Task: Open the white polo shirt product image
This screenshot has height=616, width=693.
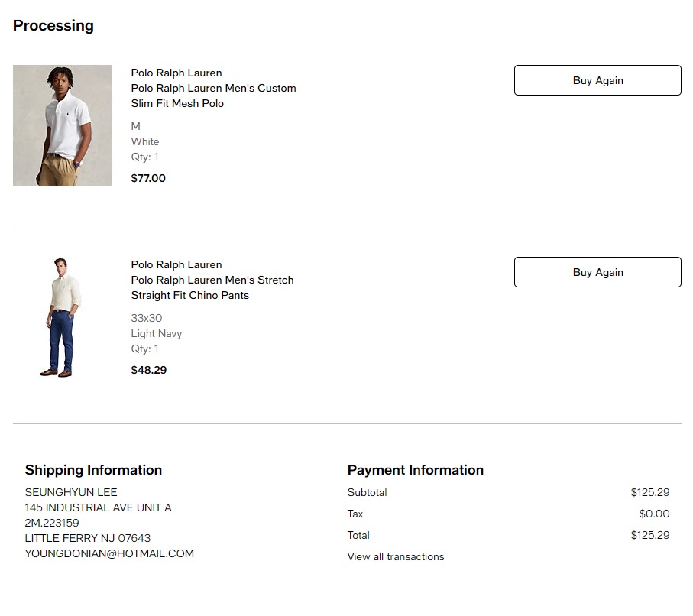Action: pos(63,125)
